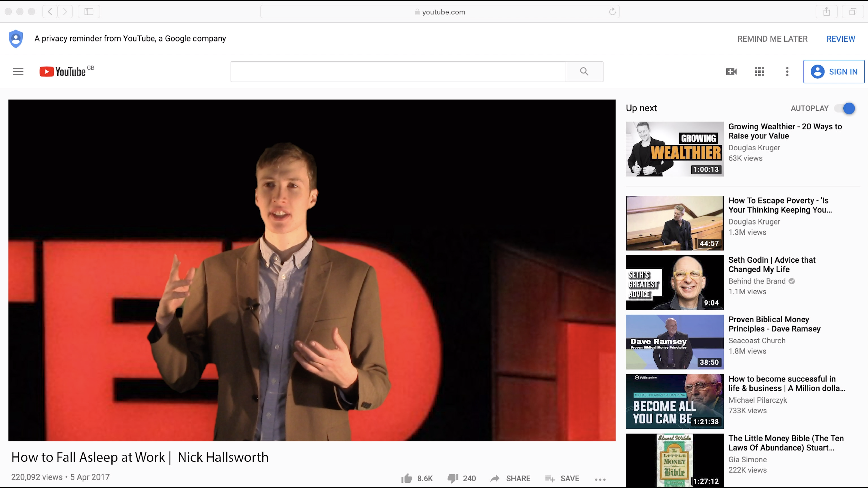Viewport: 868px width, 488px height.
Task: Open the Dave Ramsey video thumbnail
Action: click(674, 342)
